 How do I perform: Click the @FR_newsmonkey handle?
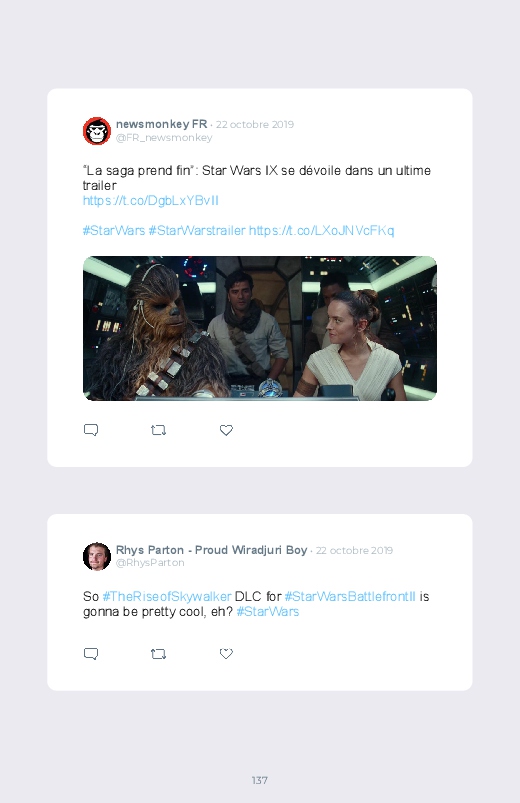click(164, 138)
